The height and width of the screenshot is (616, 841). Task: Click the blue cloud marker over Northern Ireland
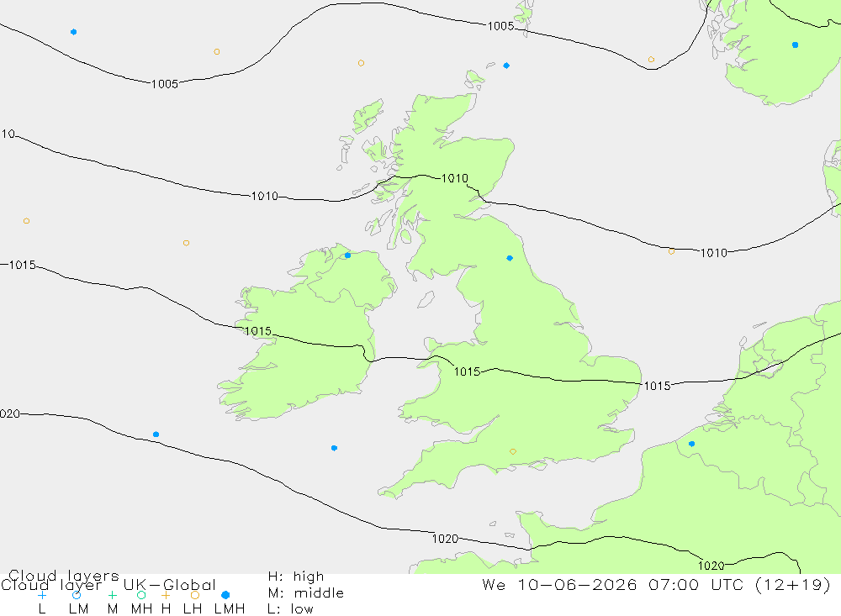point(347,255)
